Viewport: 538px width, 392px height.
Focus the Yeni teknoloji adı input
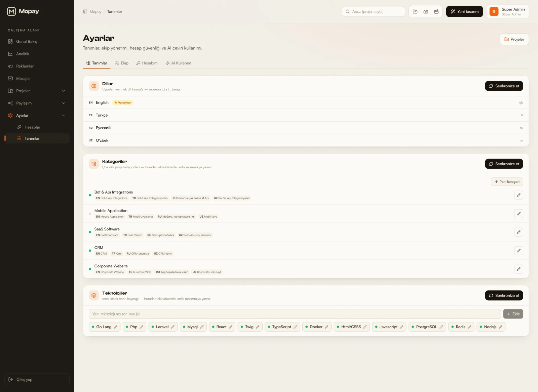point(295,314)
